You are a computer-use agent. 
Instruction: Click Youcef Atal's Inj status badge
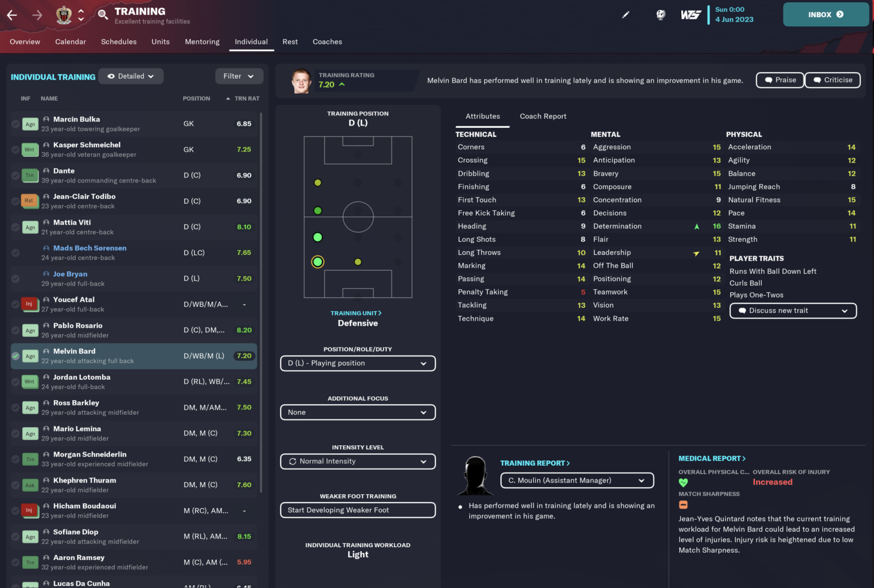point(30,304)
